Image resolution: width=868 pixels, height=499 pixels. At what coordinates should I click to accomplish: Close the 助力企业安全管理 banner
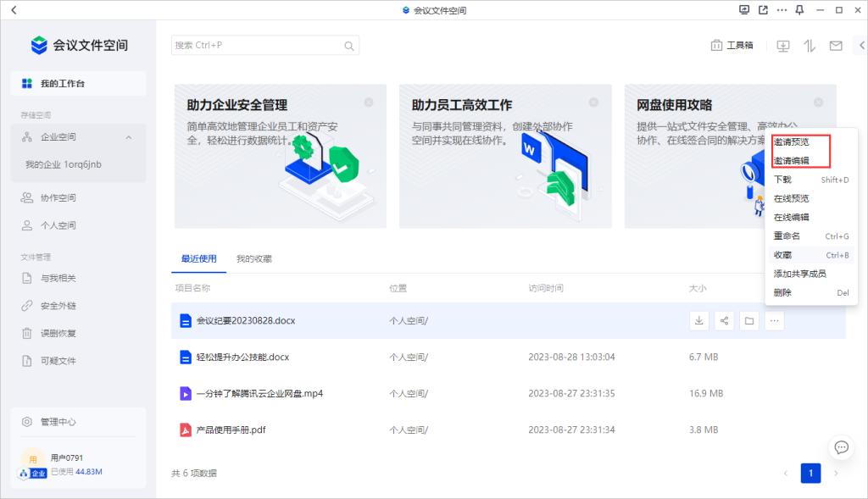click(x=368, y=102)
